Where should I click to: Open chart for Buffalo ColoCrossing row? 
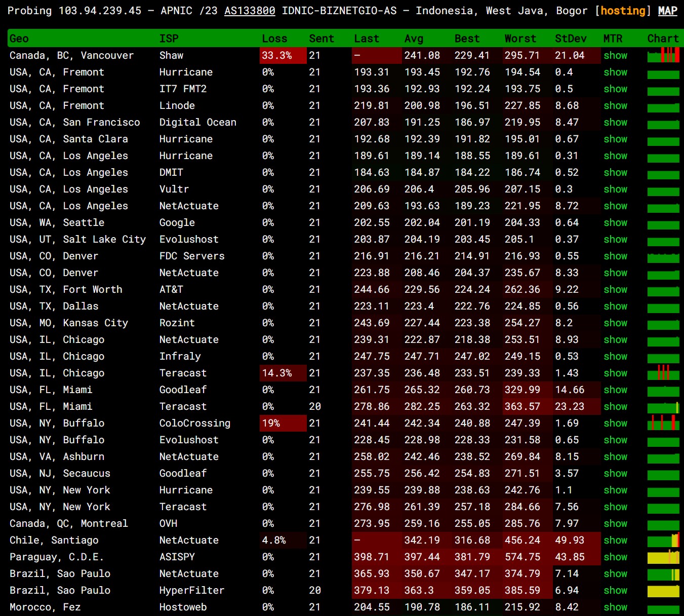pyautogui.click(x=663, y=423)
